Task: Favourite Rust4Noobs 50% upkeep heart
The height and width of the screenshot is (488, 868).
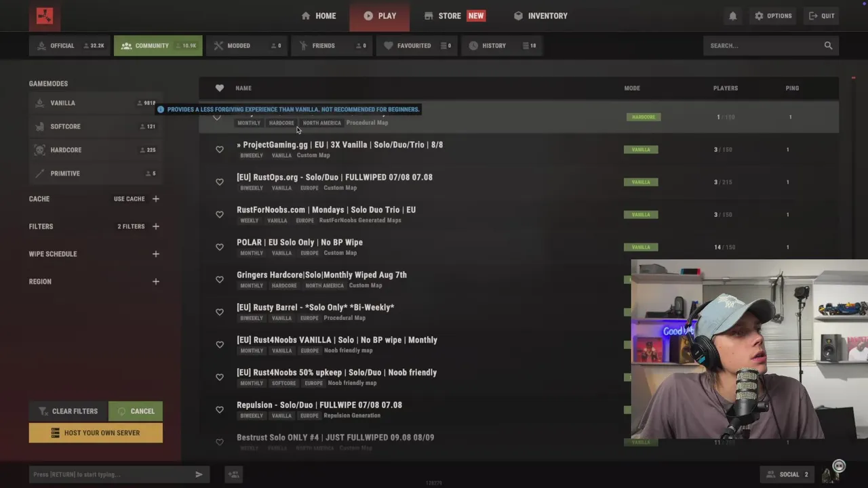Action: [x=219, y=378]
